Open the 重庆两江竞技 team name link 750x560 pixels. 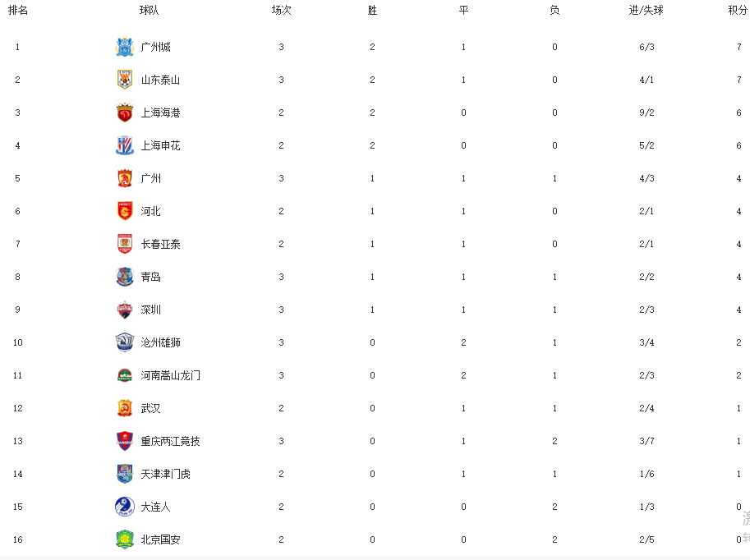[170, 441]
